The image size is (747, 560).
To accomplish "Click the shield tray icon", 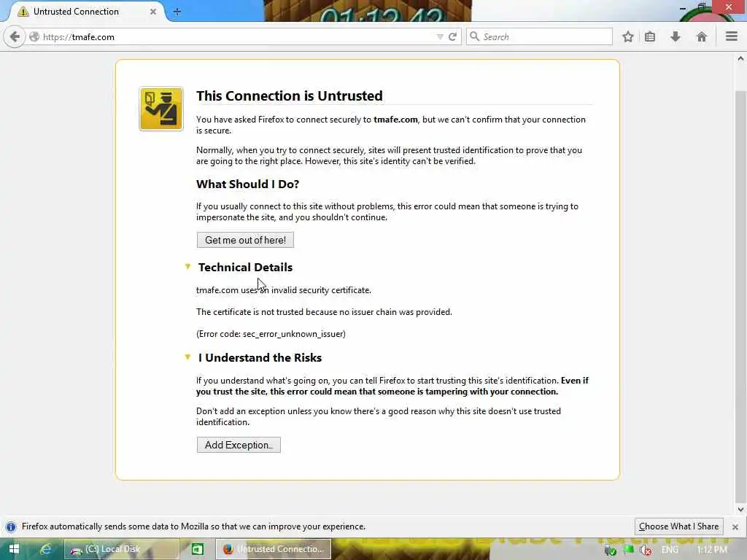I will click(x=611, y=551).
